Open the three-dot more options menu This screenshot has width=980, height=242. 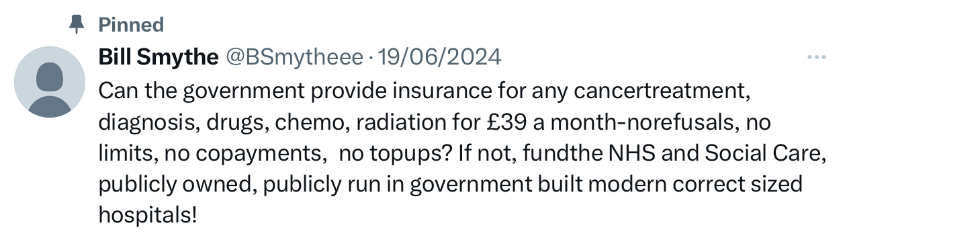(x=816, y=58)
